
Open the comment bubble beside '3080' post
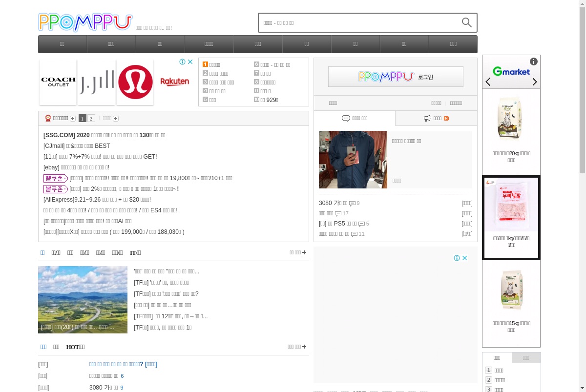352,204
